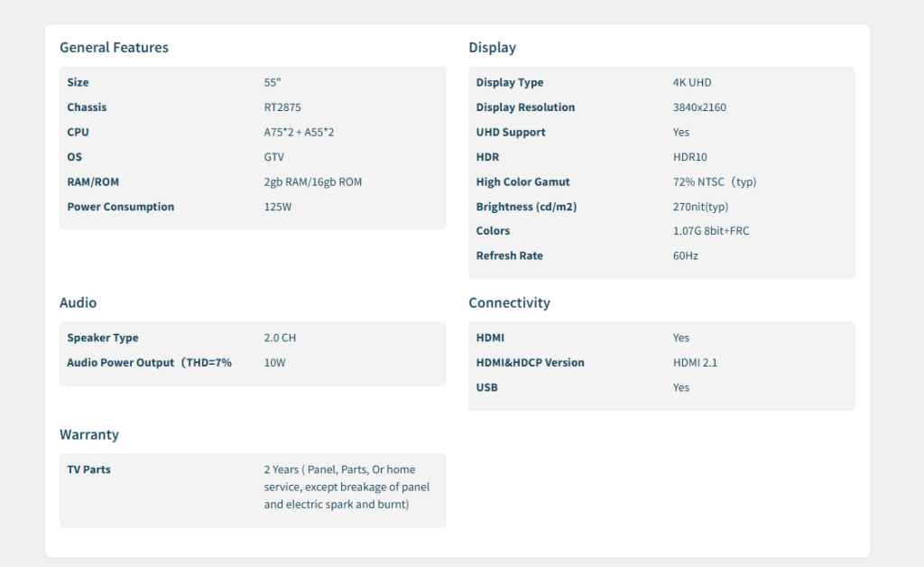The height and width of the screenshot is (567, 924).
Task: Click the Audio Power Output label
Action: [x=149, y=363]
